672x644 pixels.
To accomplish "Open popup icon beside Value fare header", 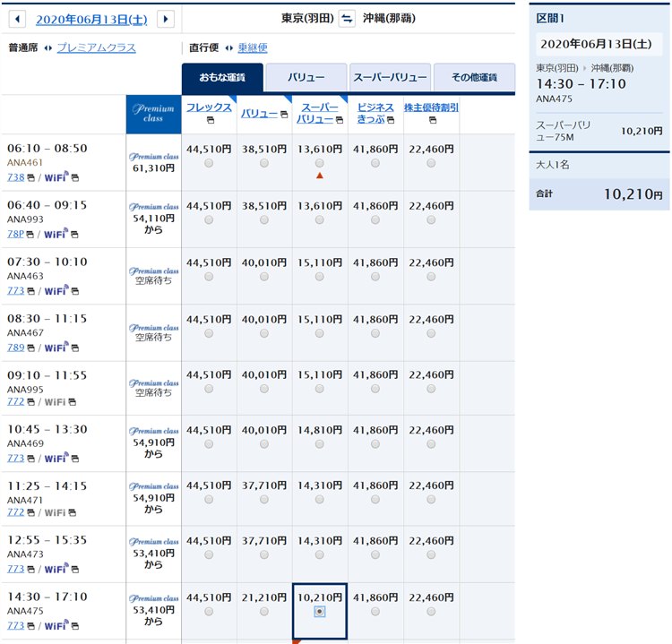I will 284,115.
